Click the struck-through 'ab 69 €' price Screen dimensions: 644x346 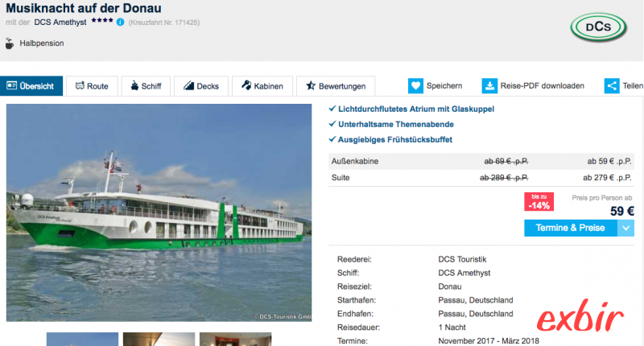506,161
